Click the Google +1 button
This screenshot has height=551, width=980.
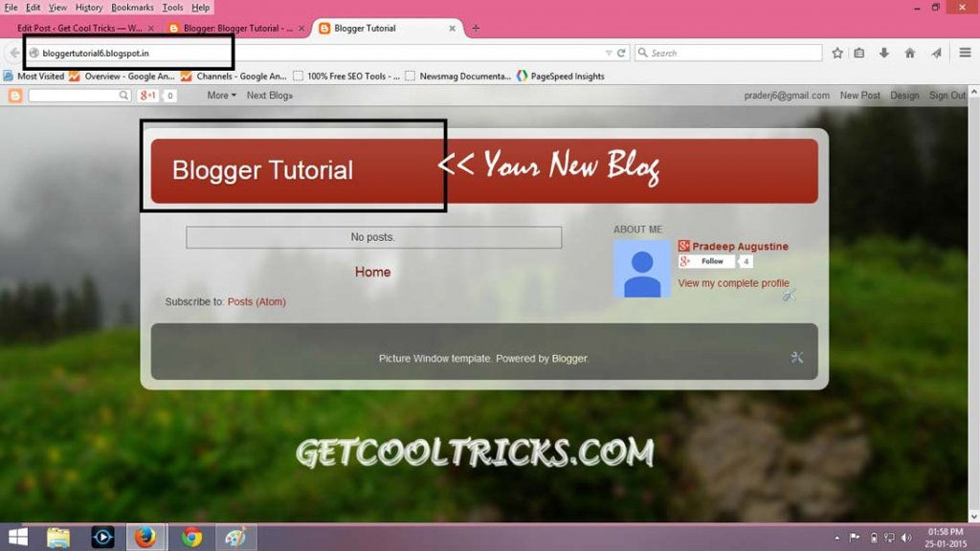(x=148, y=96)
